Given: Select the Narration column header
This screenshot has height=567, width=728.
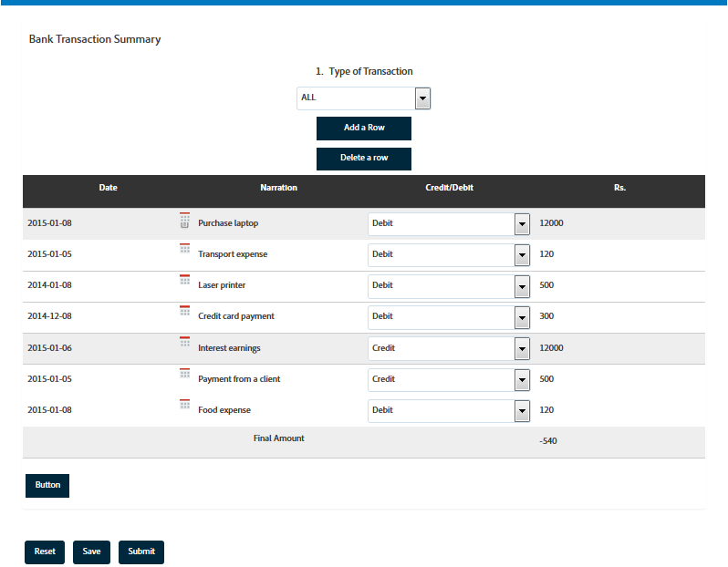Looking at the screenshot, I should (278, 188).
